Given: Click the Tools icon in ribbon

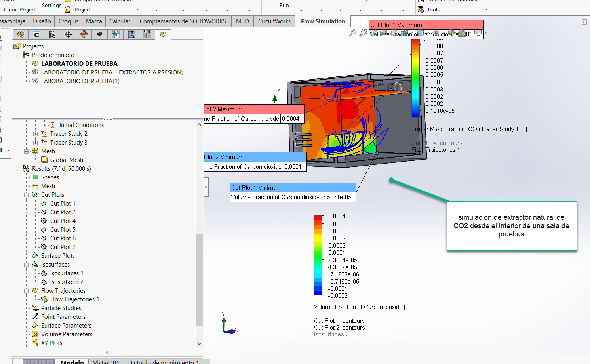Looking at the screenshot, I should tap(421, 10).
